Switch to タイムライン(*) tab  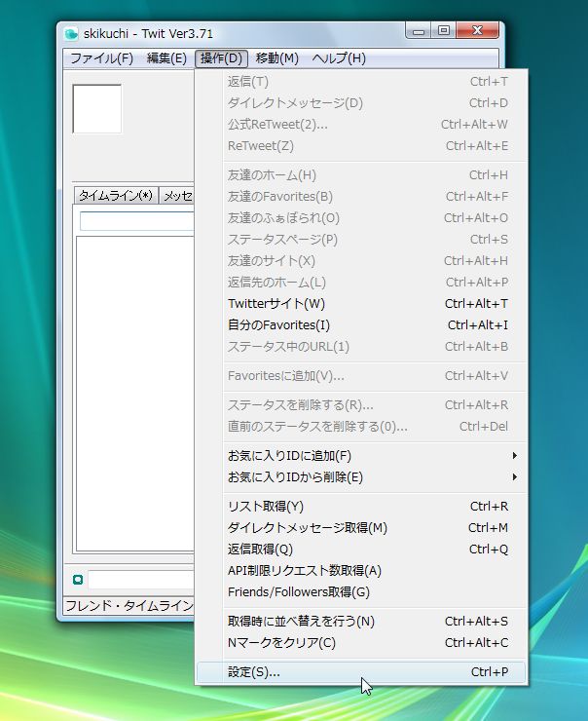(116, 196)
